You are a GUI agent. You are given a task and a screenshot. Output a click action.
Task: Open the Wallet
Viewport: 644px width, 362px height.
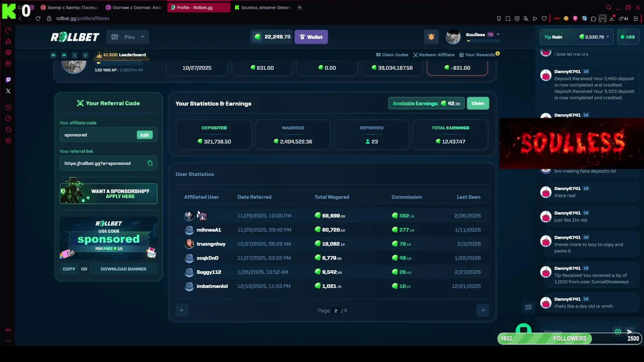tap(311, 37)
